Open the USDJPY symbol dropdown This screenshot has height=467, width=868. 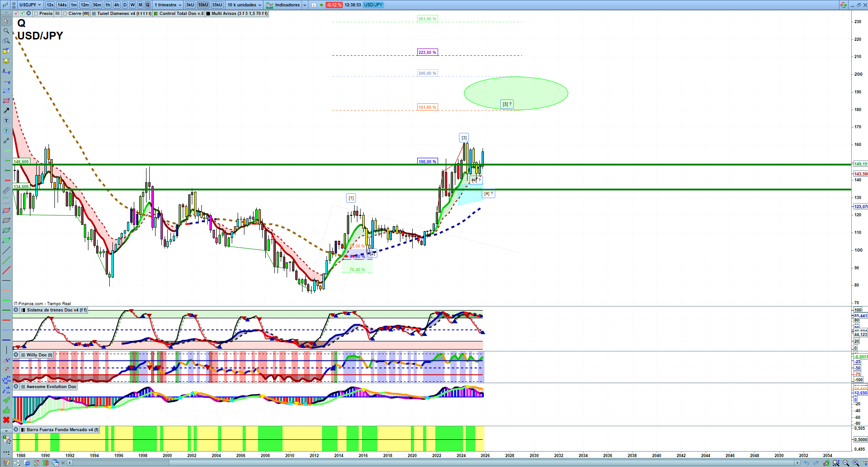click(x=30, y=5)
